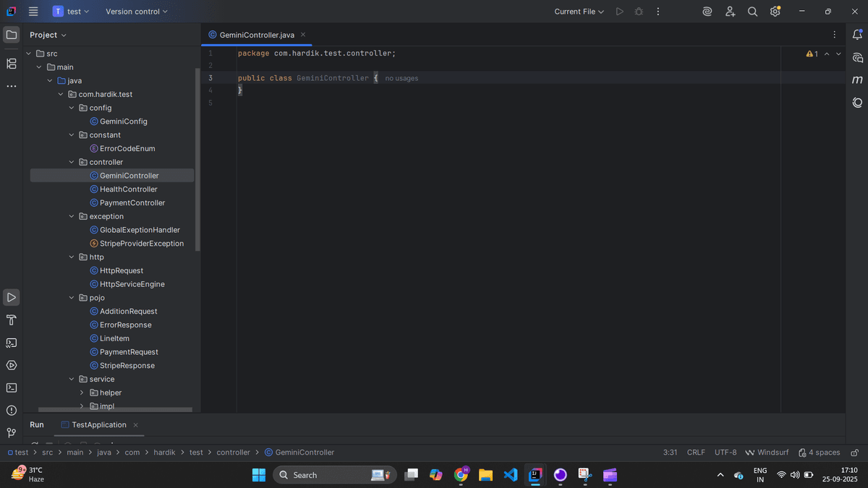Viewport: 868px width, 488px height.
Task: Open the Git version control tool window
Action: click(x=12, y=432)
